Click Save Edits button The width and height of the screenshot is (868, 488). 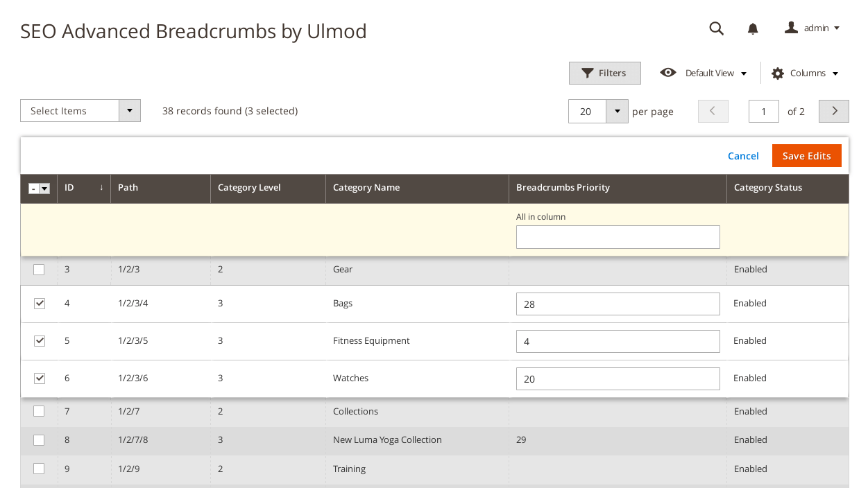tap(806, 156)
